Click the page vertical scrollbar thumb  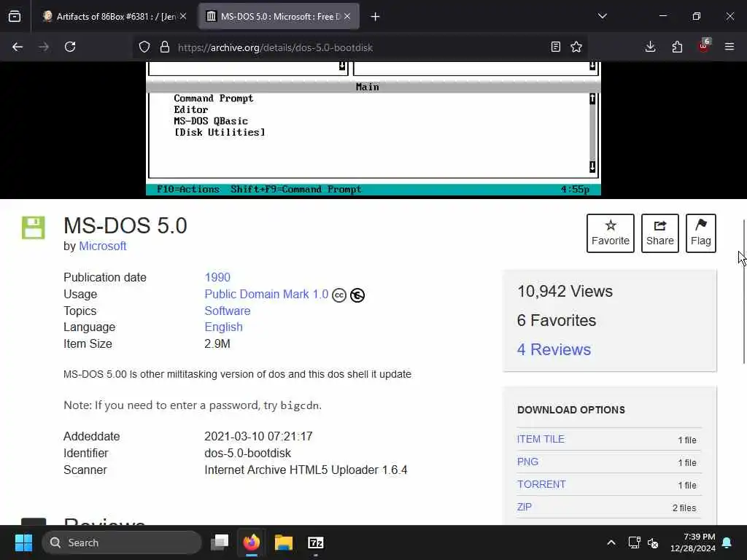point(743,292)
